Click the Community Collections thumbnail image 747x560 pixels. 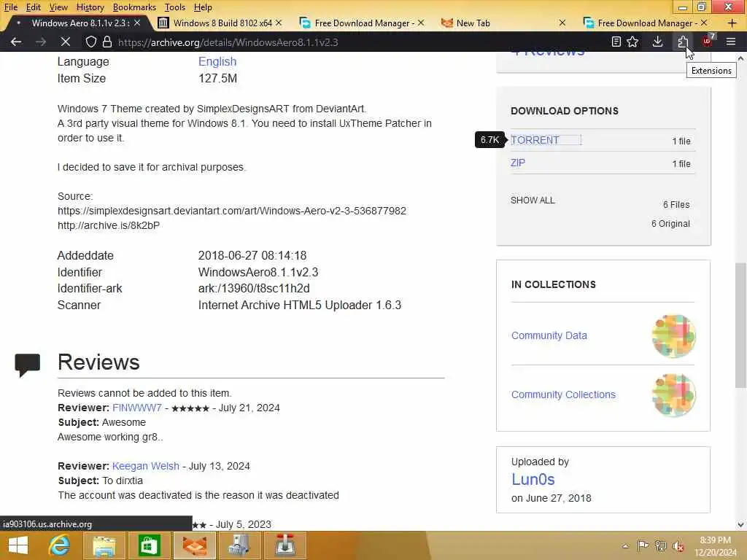click(673, 394)
